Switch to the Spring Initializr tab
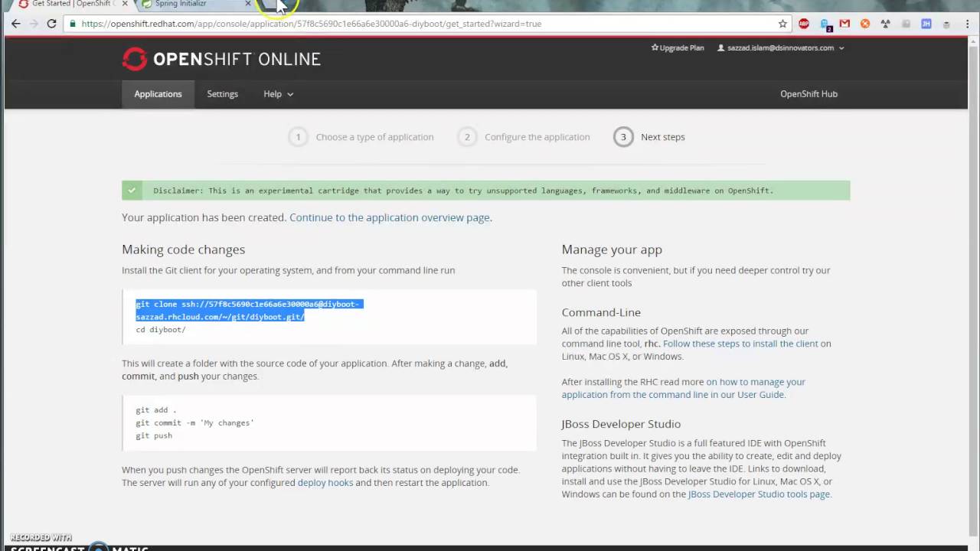This screenshot has width=980, height=551. (x=195, y=4)
